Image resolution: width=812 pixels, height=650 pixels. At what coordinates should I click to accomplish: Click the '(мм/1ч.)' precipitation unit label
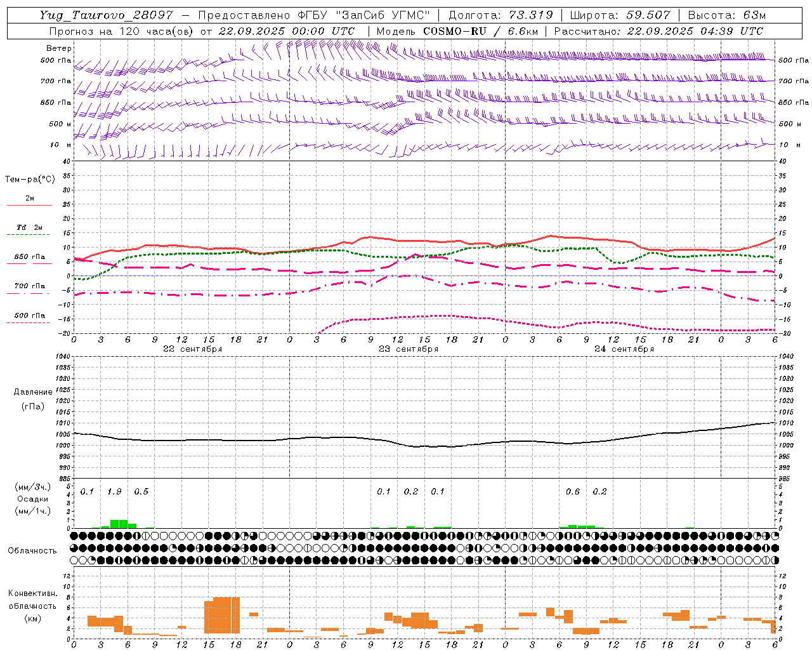(33, 511)
